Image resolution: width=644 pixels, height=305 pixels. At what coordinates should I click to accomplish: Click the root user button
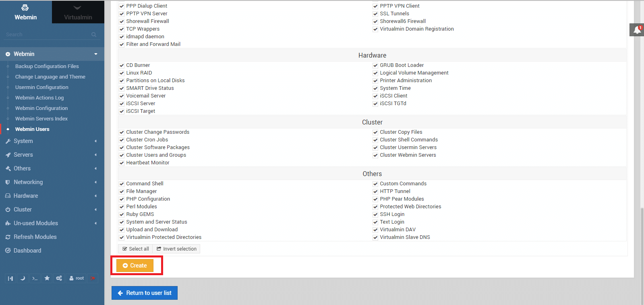pyautogui.click(x=76, y=278)
